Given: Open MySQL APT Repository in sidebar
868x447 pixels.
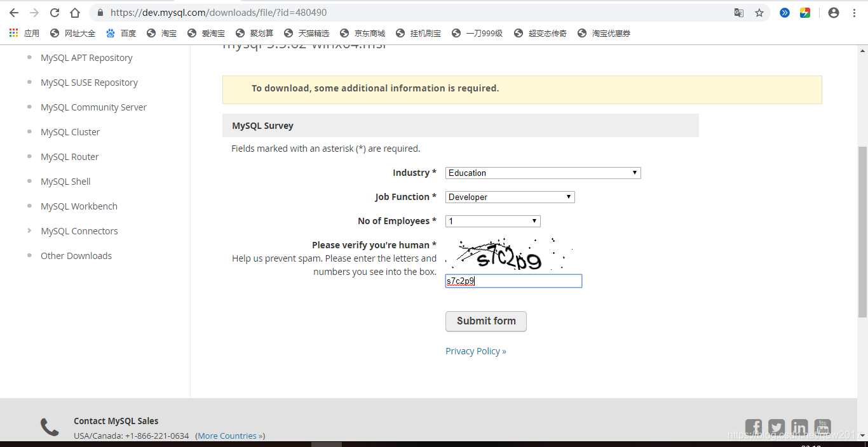Looking at the screenshot, I should click(x=86, y=58).
